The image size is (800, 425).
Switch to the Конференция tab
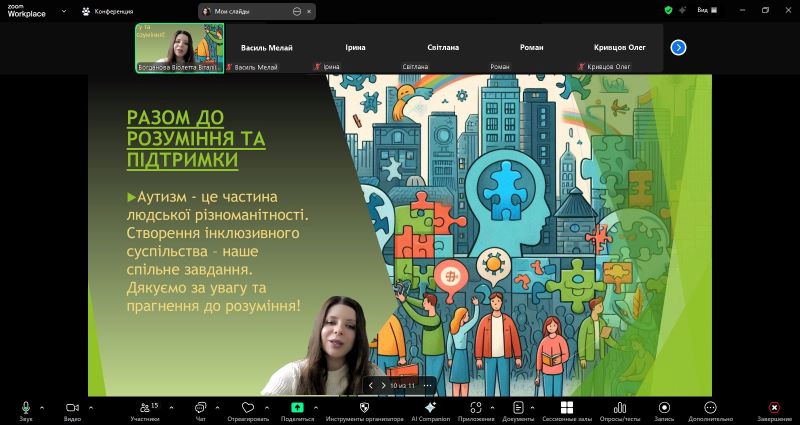click(x=108, y=11)
